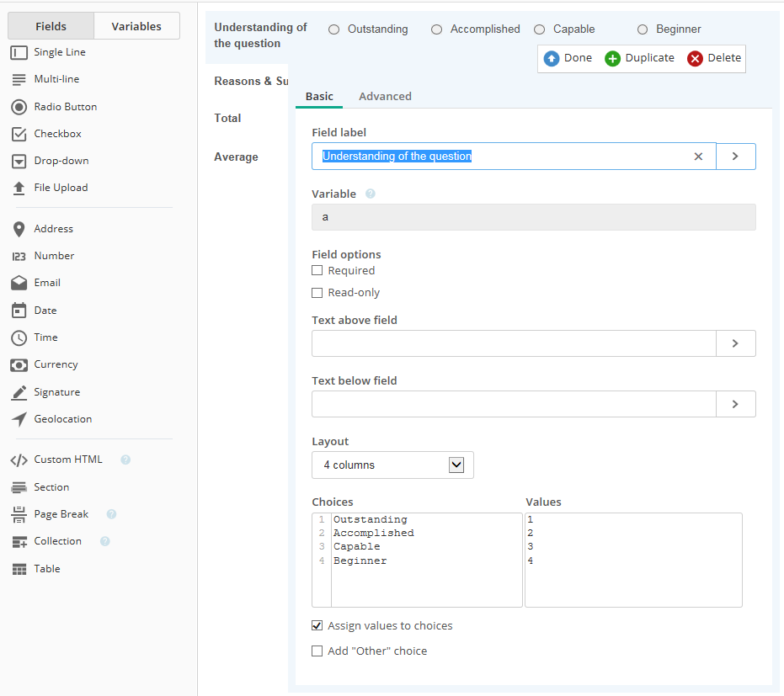Select the Average form field
This screenshot has width=784, height=696.
point(236,157)
